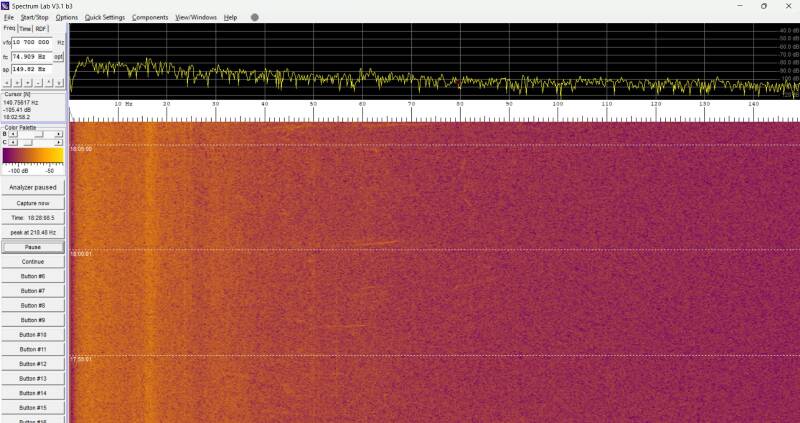This screenshot has height=423, width=800.
Task: Minimize the Spectrum Lab window
Action: [740, 6]
